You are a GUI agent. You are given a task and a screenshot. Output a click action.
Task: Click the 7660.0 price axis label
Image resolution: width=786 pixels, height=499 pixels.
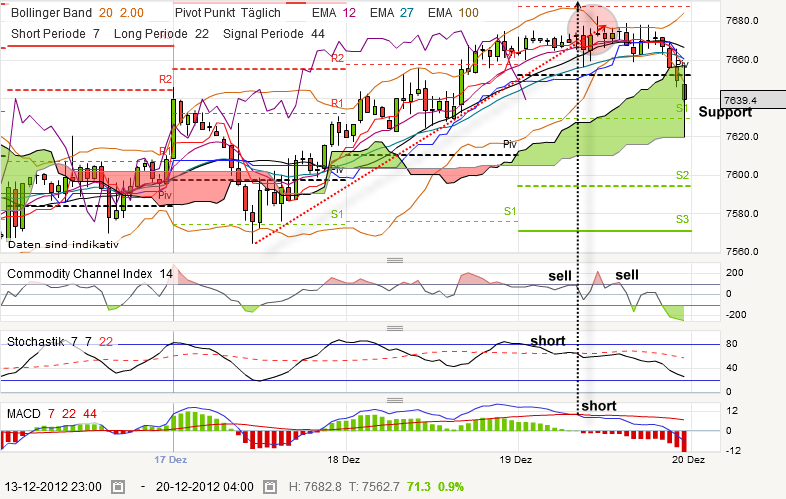[x=742, y=59]
